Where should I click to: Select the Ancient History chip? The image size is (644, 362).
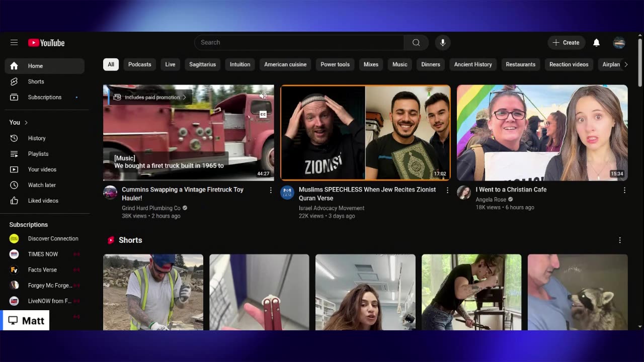[473, 64]
